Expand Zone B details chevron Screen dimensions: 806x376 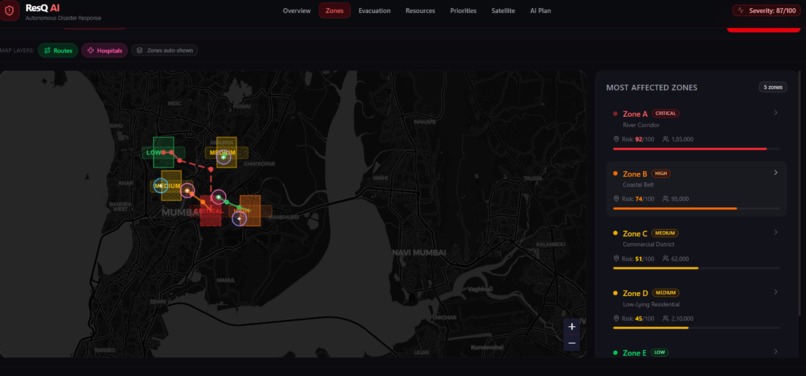[x=776, y=172]
